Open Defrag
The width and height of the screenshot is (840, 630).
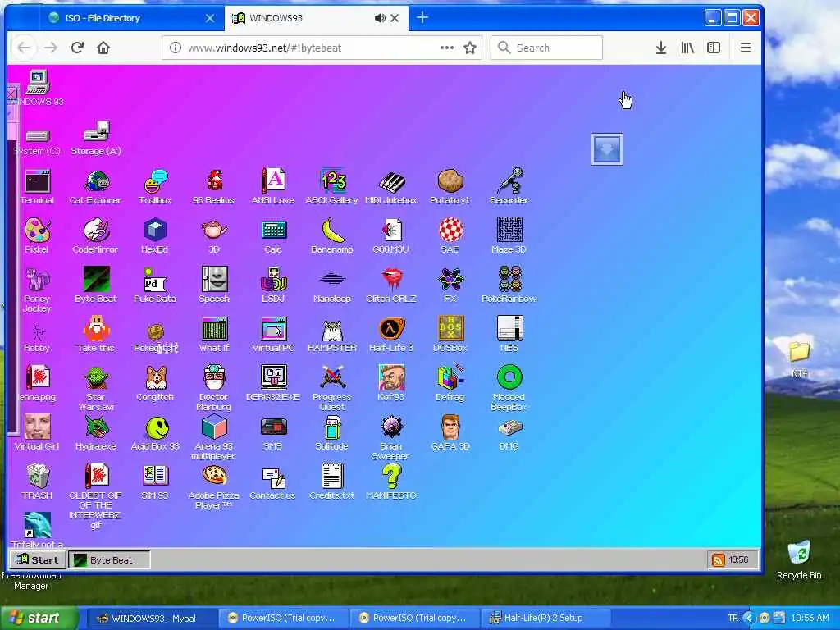click(x=450, y=384)
